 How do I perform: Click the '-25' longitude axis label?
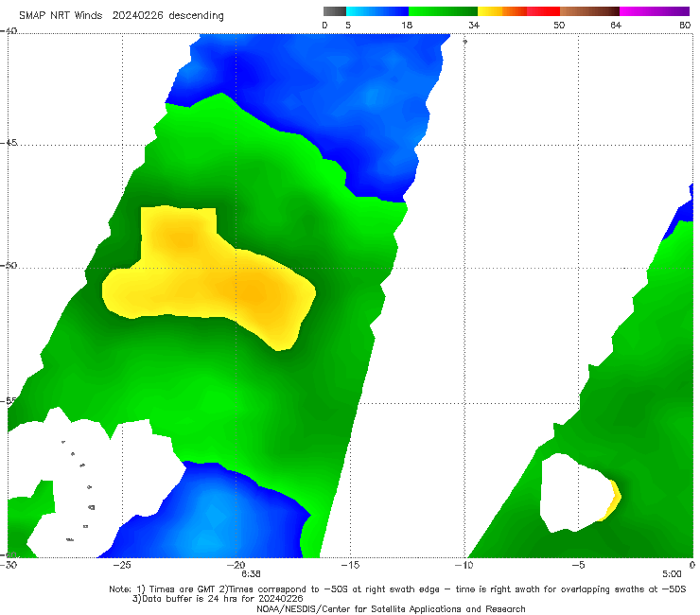coord(122,565)
